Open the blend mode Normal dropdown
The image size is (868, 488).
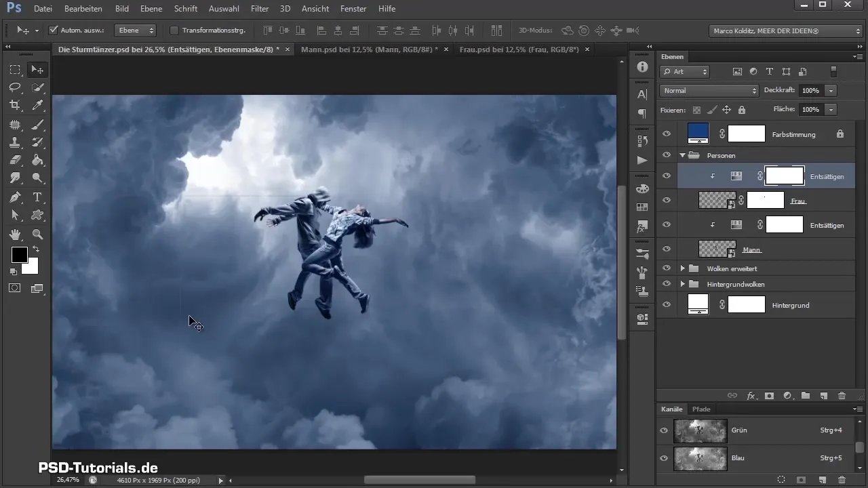(x=709, y=90)
